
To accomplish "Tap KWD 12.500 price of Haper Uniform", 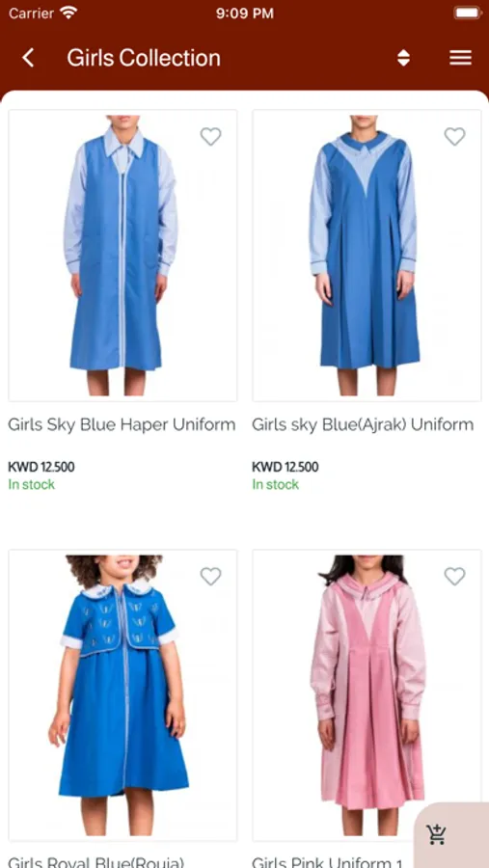I will click(41, 467).
